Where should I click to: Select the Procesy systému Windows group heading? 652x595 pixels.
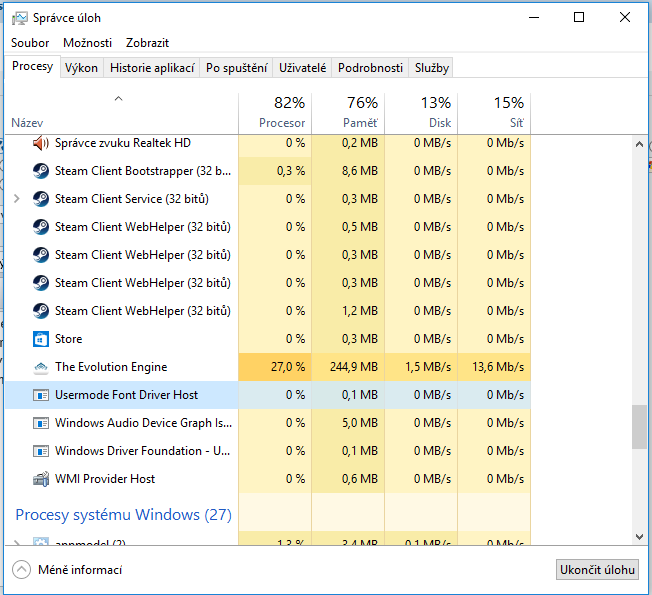click(123, 515)
